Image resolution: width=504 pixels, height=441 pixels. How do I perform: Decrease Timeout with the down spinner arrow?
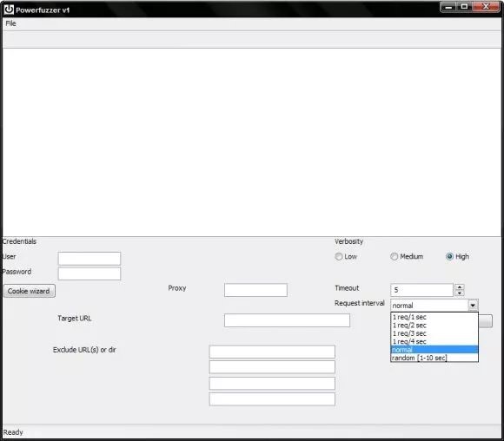[x=460, y=293]
